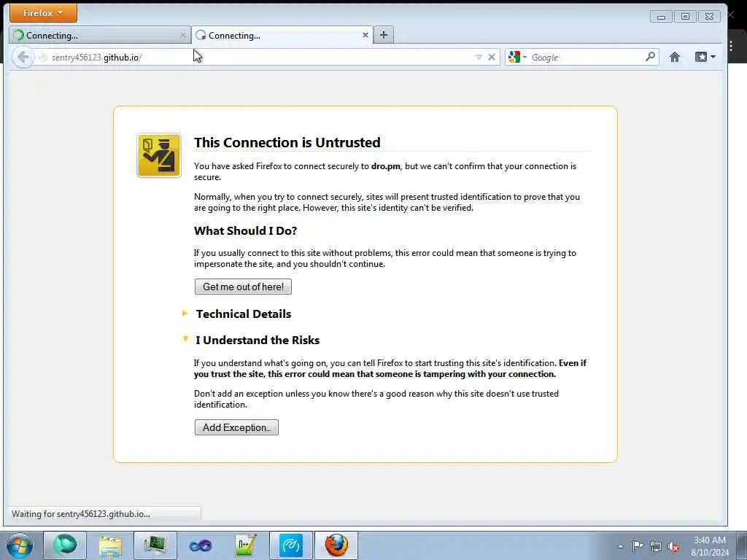Viewport: 747px width, 560px height.
Task: Click the What Should I Do? heading
Action: tap(245, 231)
